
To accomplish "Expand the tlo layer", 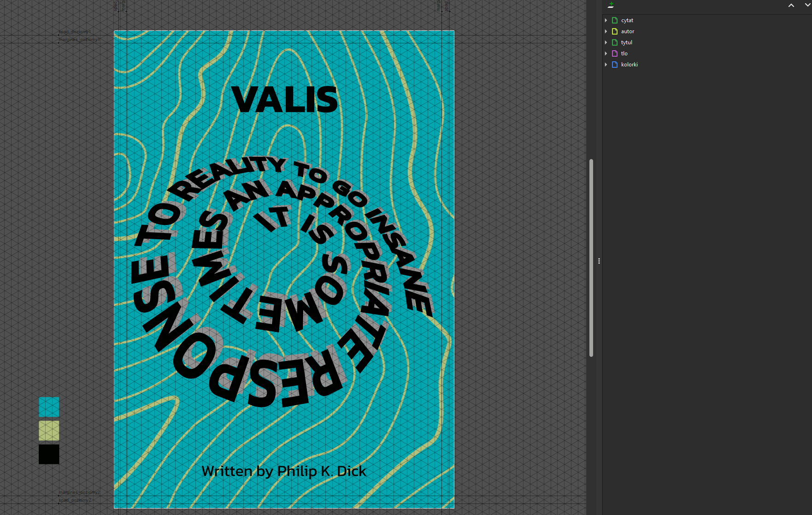I will [x=606, y=53].
